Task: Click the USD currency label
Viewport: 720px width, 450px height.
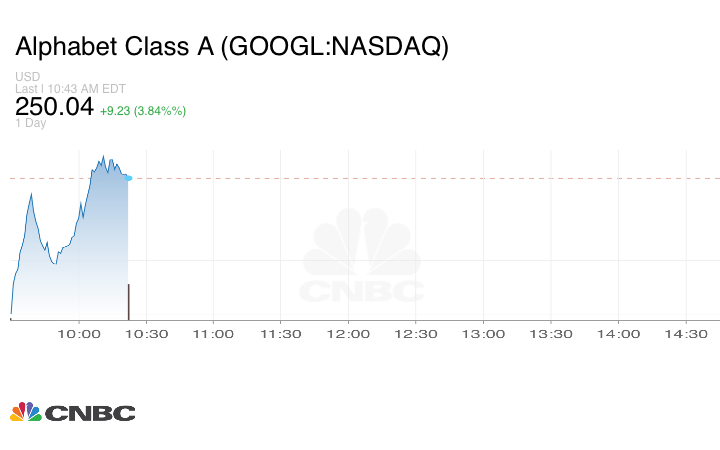Action: [27, 77]
